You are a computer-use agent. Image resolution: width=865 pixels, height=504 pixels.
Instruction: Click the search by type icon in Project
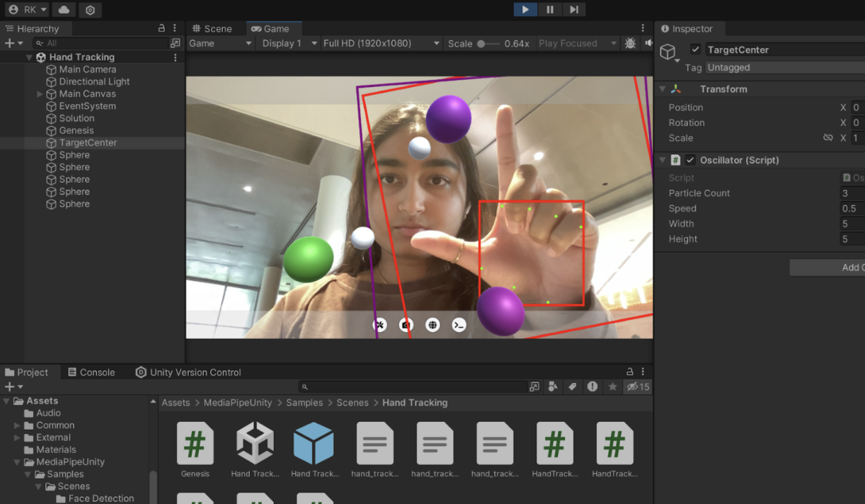pyautogui.click(x=554, y=386)
